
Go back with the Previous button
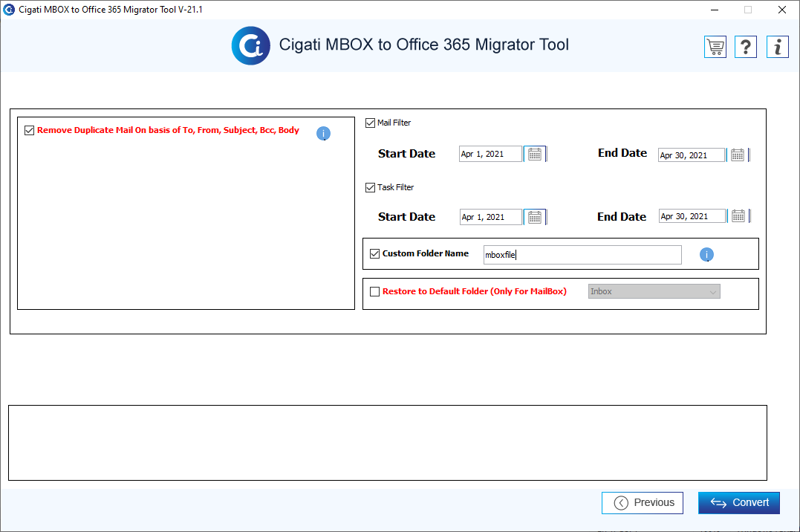click(643, 503)
